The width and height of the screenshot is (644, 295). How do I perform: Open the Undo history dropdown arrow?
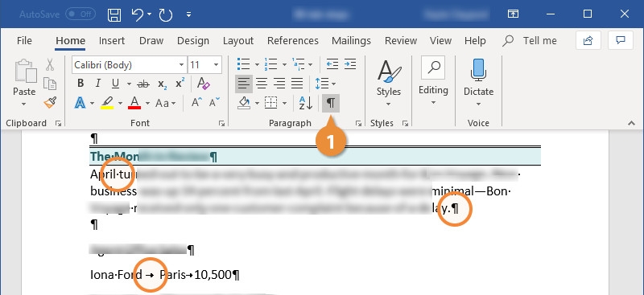(149, 14)
